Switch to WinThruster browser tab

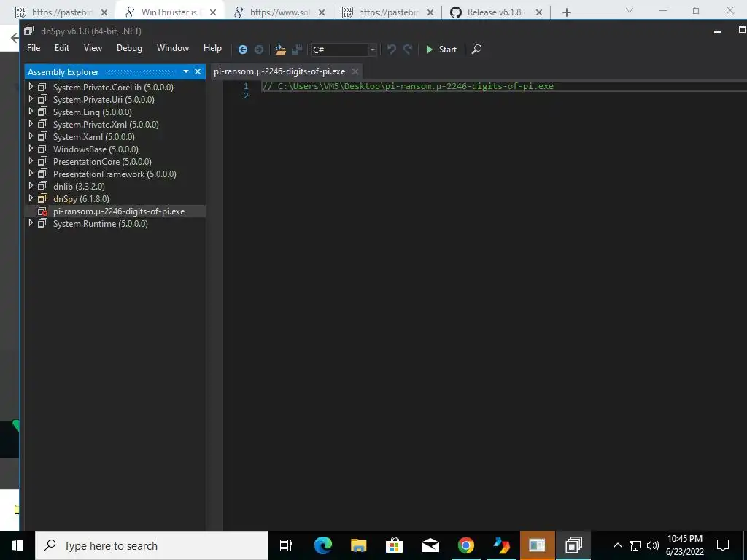coord(169,12)
